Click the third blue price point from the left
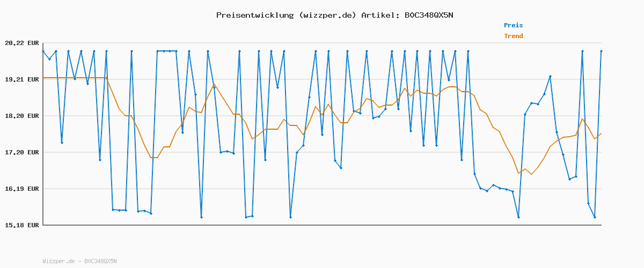This screenshot has height=268, width=644. [56, 51]
